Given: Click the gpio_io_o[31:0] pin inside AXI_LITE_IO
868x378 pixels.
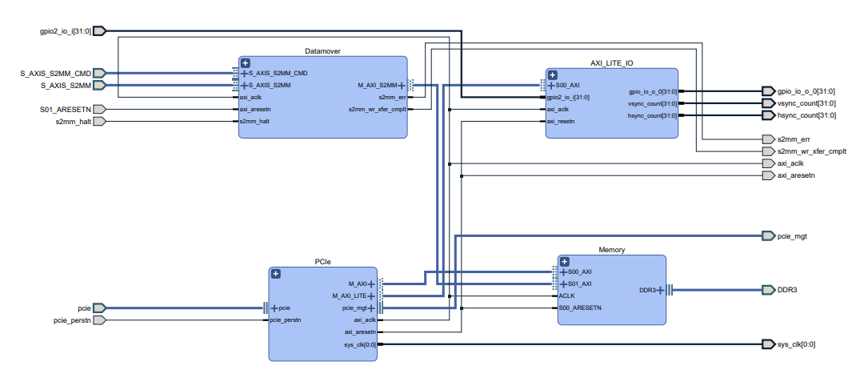Looking at the screenshot, I should (x=653, y=91).
